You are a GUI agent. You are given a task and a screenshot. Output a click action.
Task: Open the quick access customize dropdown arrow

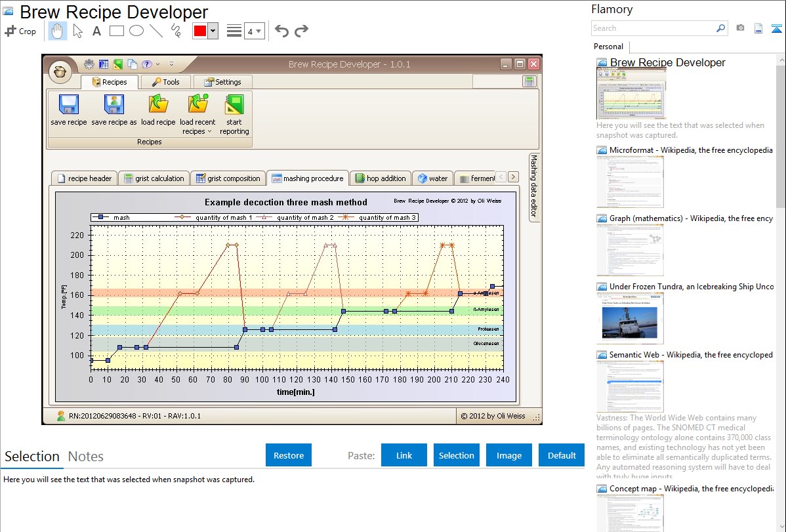171,64
